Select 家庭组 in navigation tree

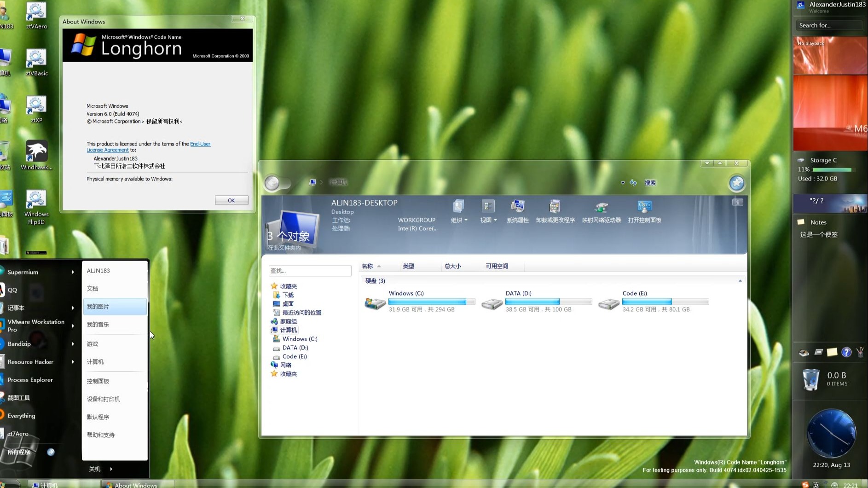point(284,321)
